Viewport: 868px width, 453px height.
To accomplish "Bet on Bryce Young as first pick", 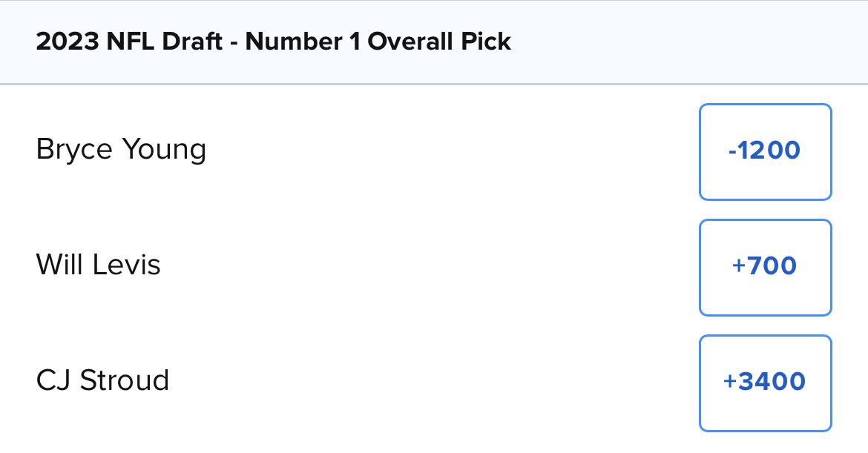I will [765, 151].
